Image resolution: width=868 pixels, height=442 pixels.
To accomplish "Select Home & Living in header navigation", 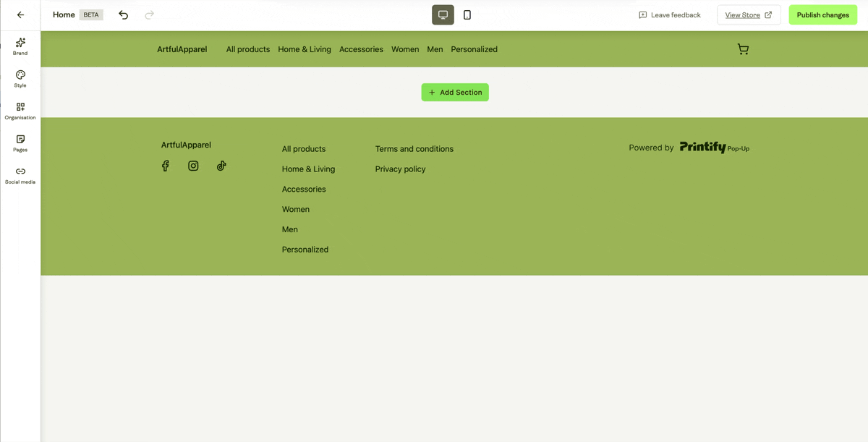I will (x=305, y=49).
